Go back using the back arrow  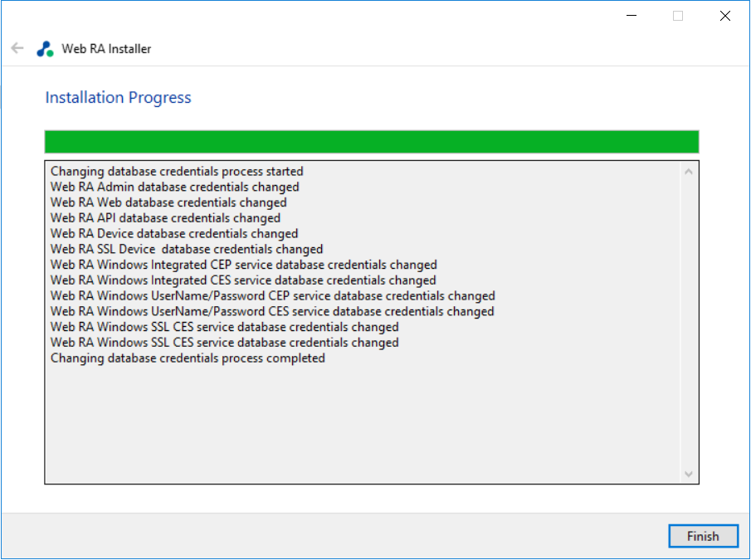click(x=17, y=49)
